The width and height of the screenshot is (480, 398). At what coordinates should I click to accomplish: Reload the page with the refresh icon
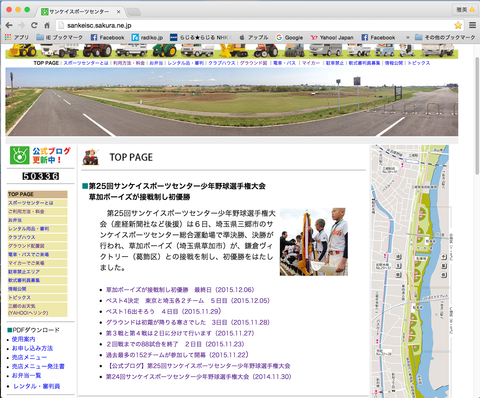pos(34,25)
